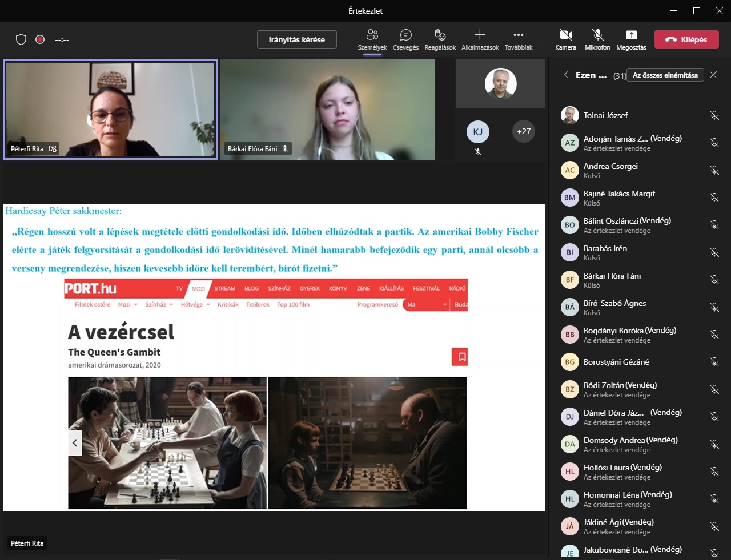
Task: Open STREAM tab in shared PORT.hu page
Action: click(224, 288)
